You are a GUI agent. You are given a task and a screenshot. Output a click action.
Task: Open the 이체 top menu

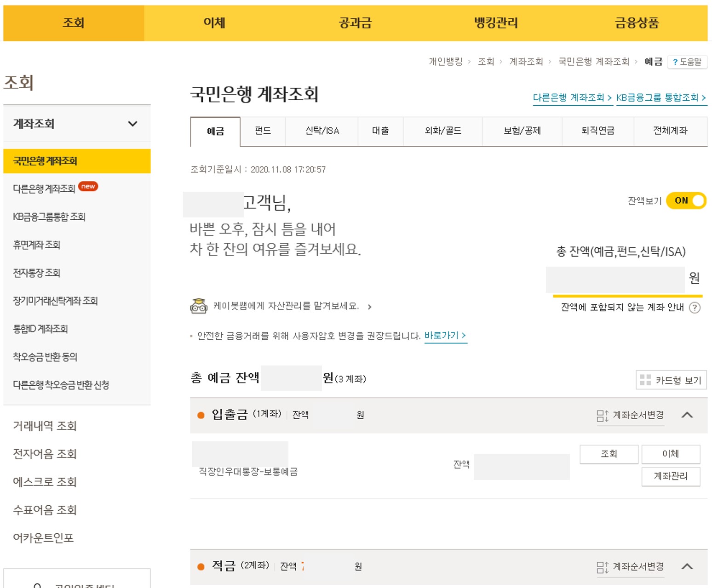pyautogui.click(x=214, y=23)
